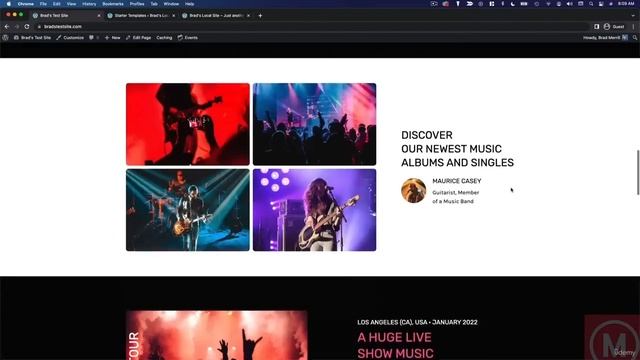This screenshot has height=360, width=640.
Task: Open the Apple menu
Action: click(x=9, y=4)
